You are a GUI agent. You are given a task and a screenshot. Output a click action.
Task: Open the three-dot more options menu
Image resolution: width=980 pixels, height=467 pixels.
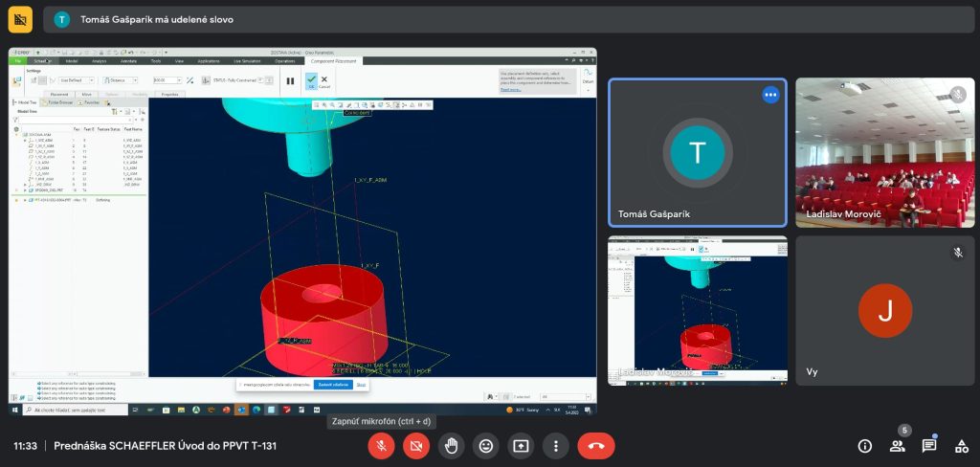pos(556,446)
